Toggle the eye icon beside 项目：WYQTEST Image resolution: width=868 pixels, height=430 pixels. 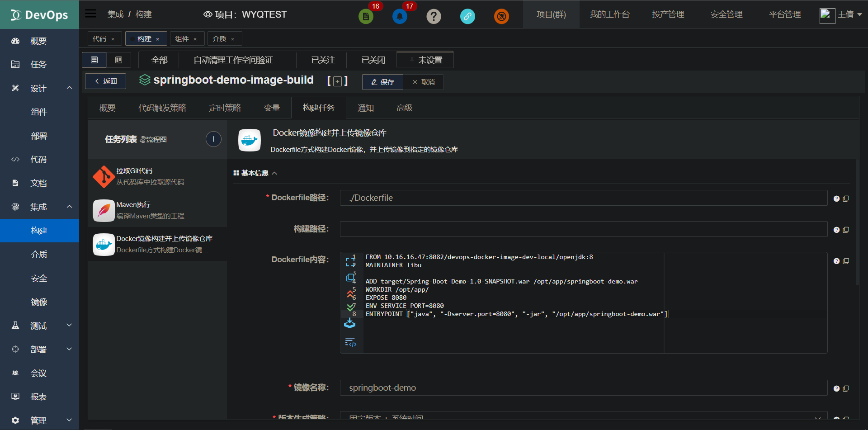(x=208, y=14)
